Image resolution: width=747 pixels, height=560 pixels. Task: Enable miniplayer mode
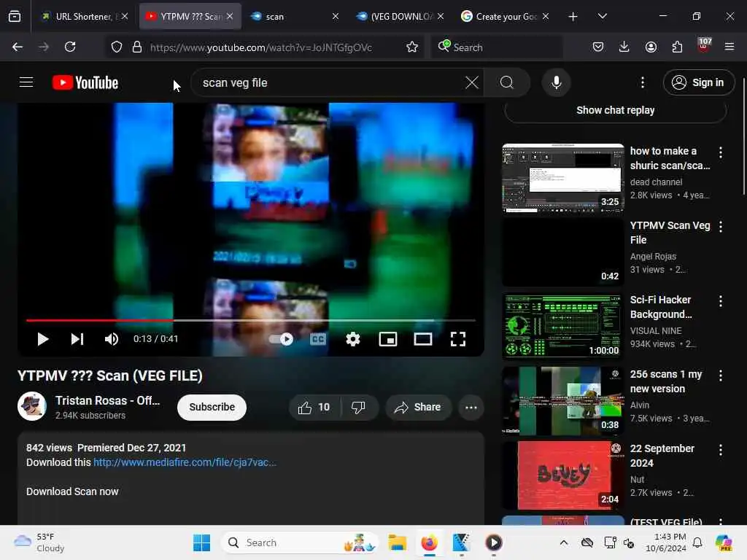click(388, 339)
